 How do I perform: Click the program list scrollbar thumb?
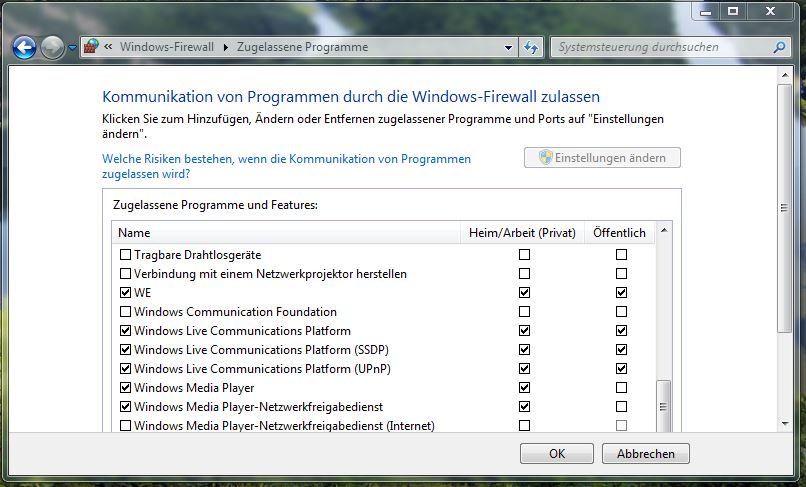click(x=664, y=407)
